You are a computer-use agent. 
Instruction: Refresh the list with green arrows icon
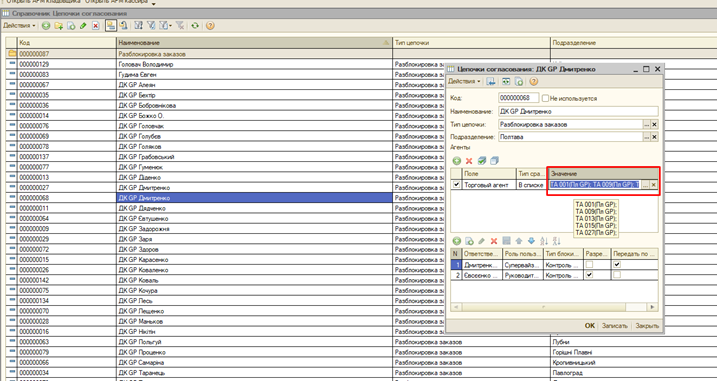tap(195, 26)
